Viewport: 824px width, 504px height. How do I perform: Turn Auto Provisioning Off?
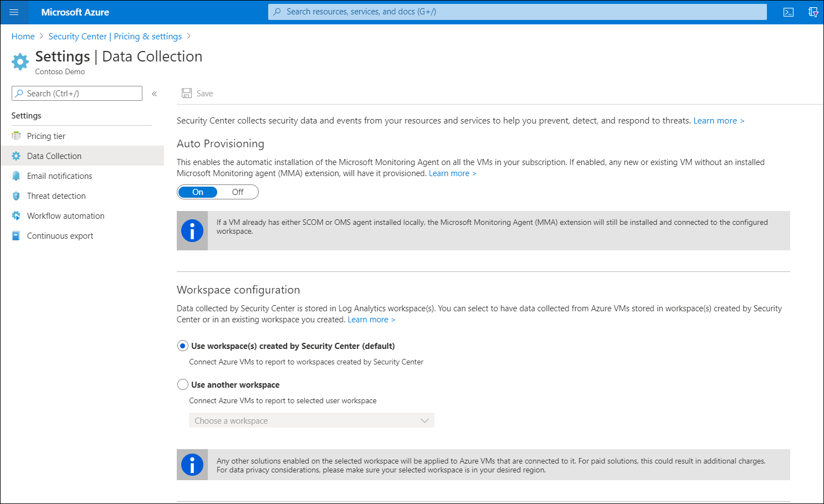[238, 192]
